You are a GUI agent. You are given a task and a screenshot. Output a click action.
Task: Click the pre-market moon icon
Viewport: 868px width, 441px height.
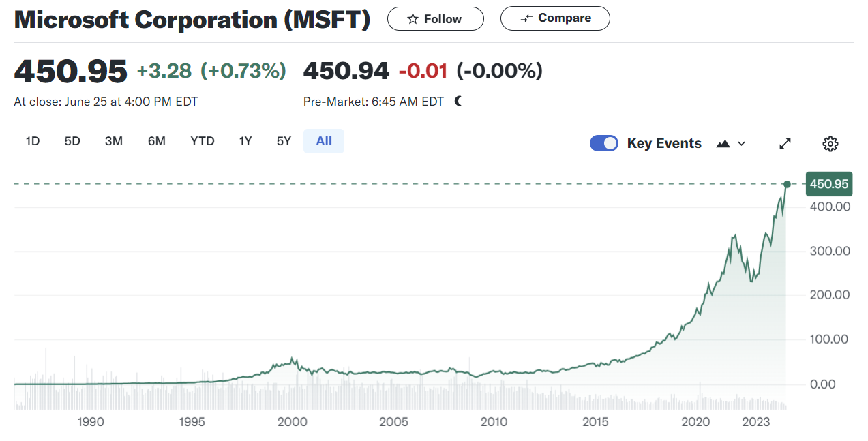458,102
